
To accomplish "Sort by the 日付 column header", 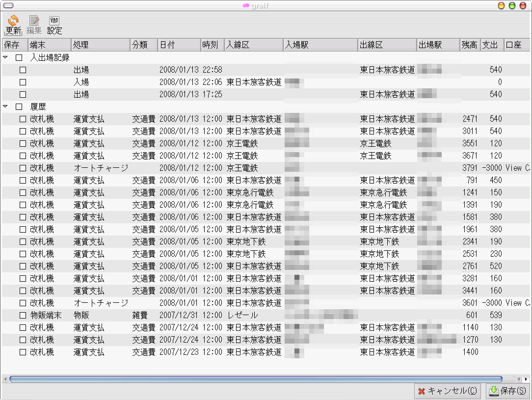I will point(179,45).
